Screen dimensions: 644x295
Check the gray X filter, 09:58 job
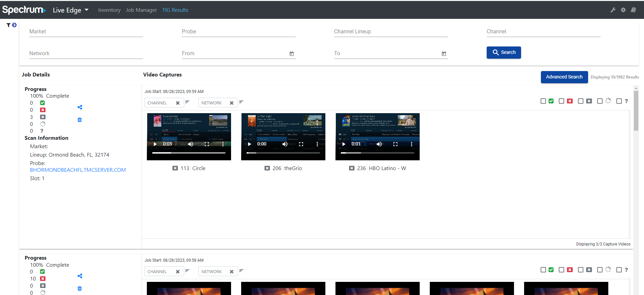(x=581, y=270)
